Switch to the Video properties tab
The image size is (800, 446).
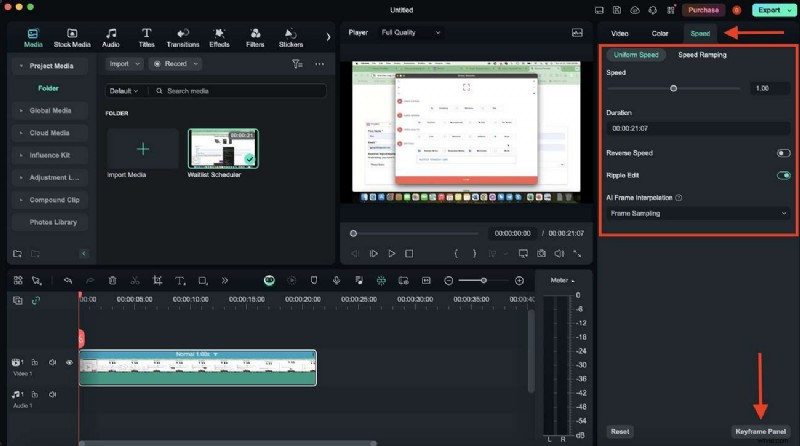point(619,33)
